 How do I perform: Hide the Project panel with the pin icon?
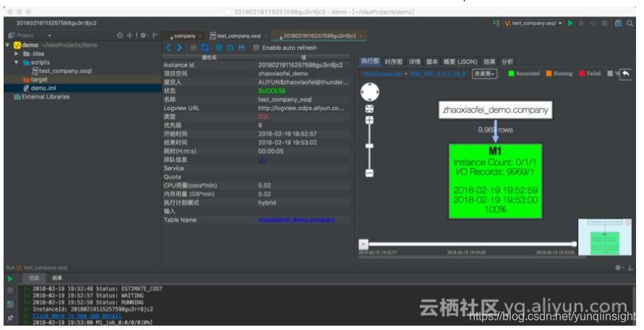(155, 35)
